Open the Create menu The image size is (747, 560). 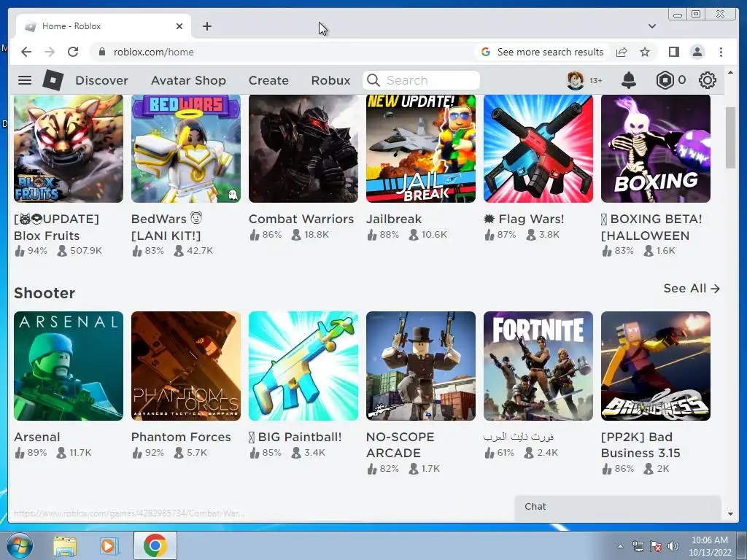coord(268,80)
